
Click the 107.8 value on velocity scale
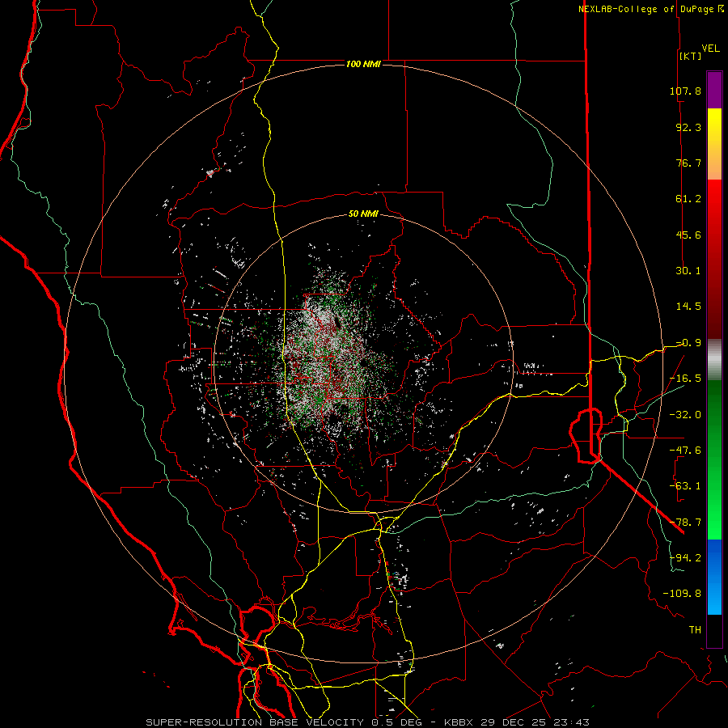[685, 91]
